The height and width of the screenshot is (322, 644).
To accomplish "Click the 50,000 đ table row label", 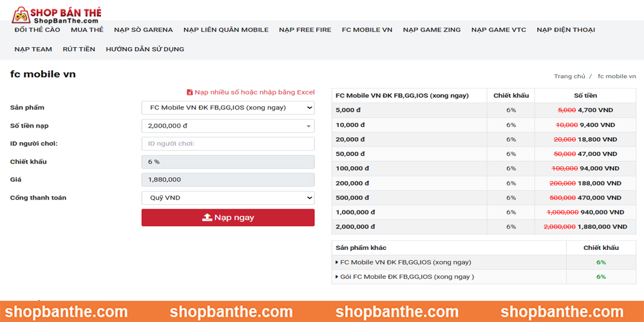I will tap(350, 154).
